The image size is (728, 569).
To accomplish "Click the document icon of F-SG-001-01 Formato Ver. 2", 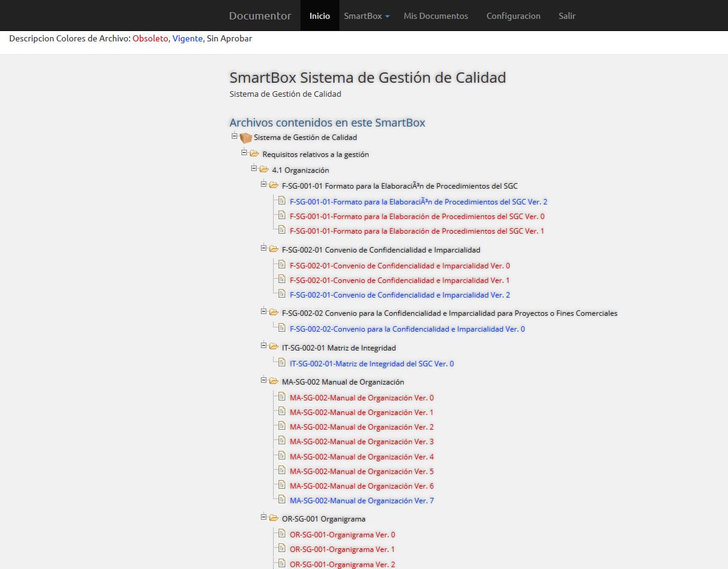I will click(282, 201).
